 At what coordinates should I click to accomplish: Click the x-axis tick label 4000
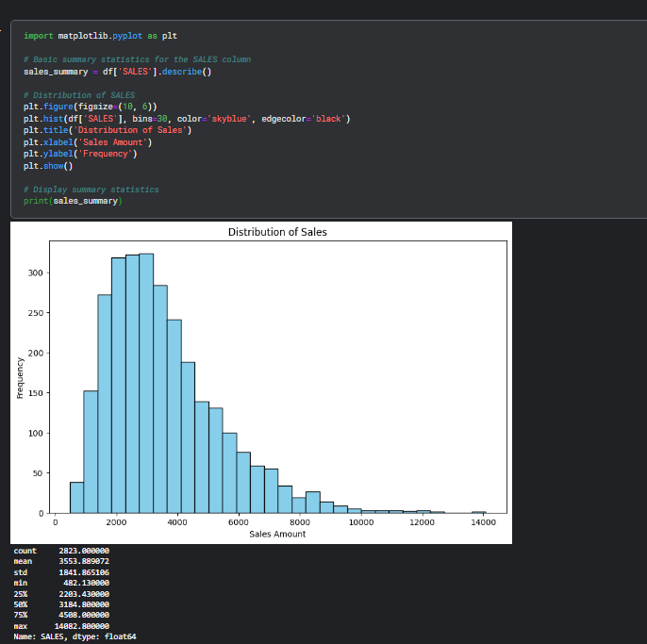coord(177,522)
